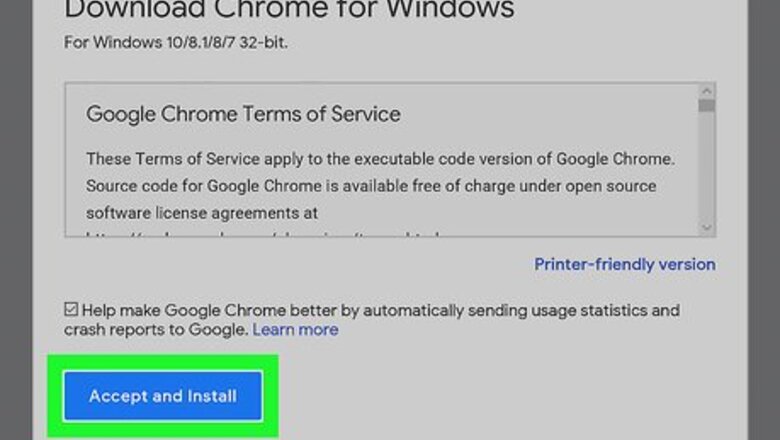Open the Printer-friendly version link
The height and width of the screenshot is (440, 780).
pos(624,264)
